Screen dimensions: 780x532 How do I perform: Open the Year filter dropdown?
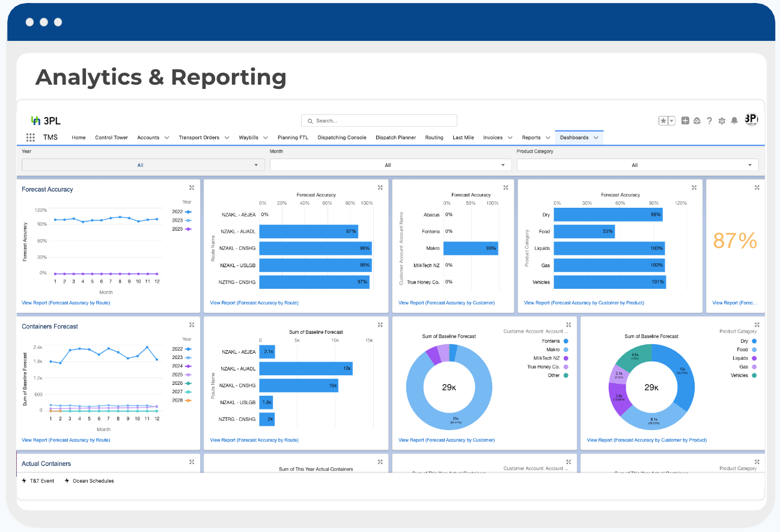click(x=143, y=165)
